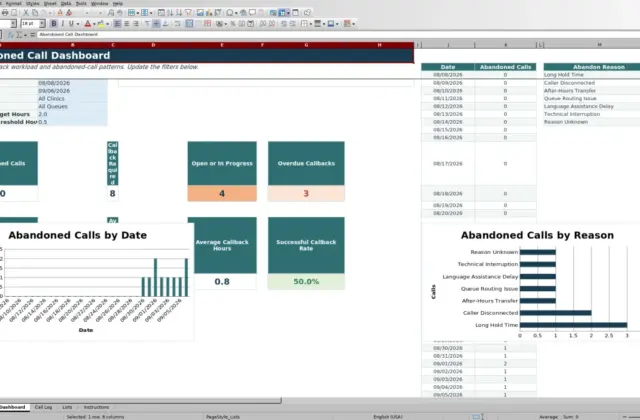Open the Borders dropdown arrow

click(x=311, y=24)
